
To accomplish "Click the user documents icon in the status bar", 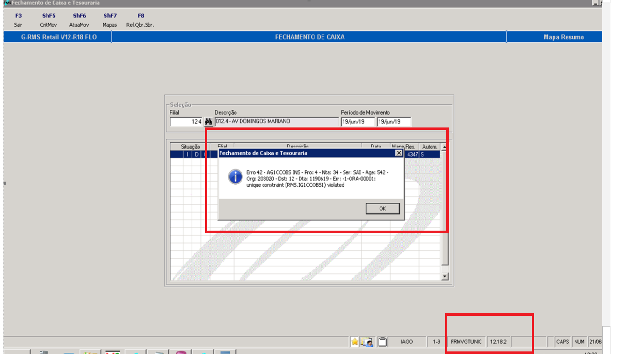I will [x=367, y=342].
